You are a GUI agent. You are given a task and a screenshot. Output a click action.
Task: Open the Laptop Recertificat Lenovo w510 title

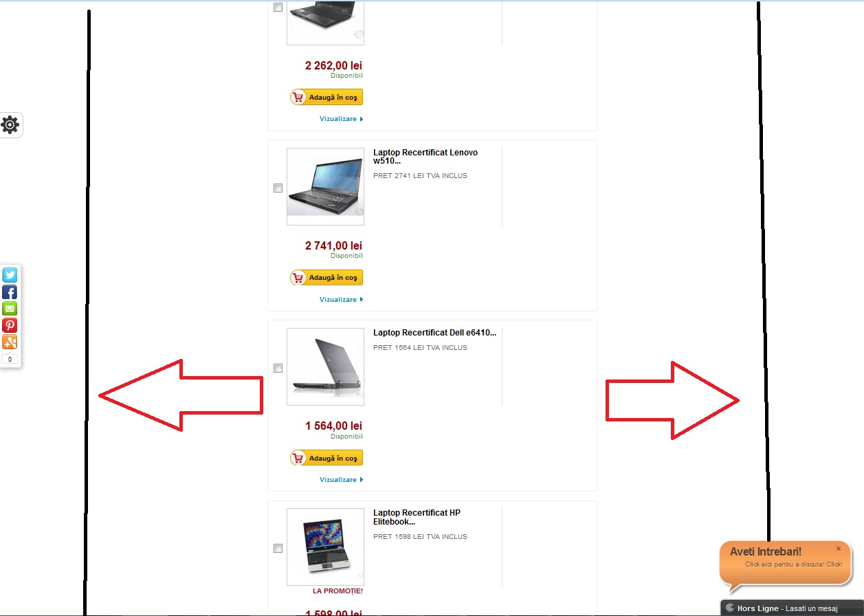pos(425,157)
